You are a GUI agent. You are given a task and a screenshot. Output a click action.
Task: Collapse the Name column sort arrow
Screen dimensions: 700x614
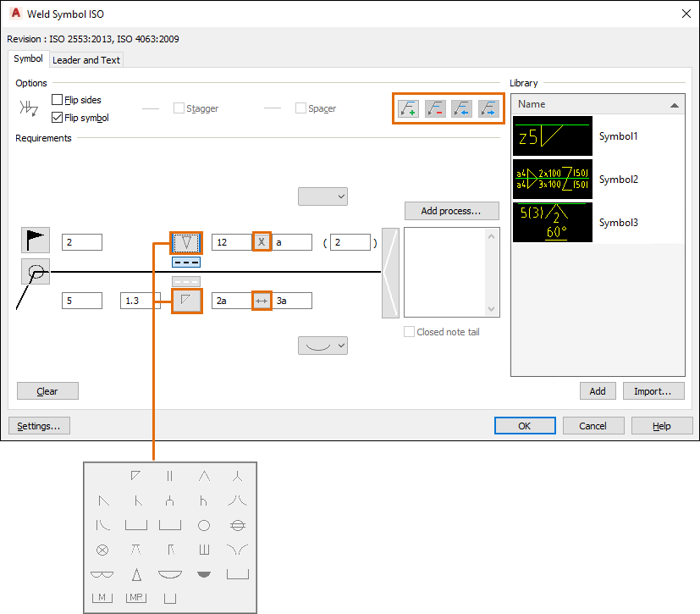coord(675,103)
